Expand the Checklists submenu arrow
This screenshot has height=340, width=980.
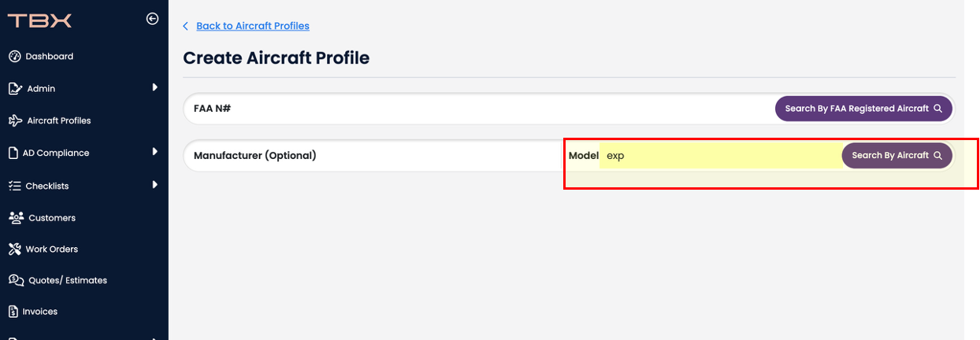click(x=155, y=185)
